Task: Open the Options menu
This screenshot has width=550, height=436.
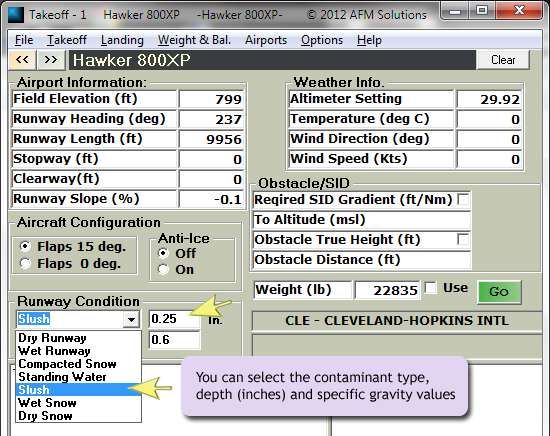Action: point(322,40)
